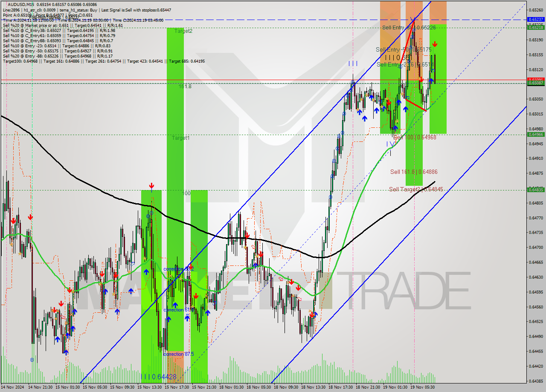
Task: Click the '14 Nov 2024' date label
Action: pyautogui.click(x=12, y=387)
